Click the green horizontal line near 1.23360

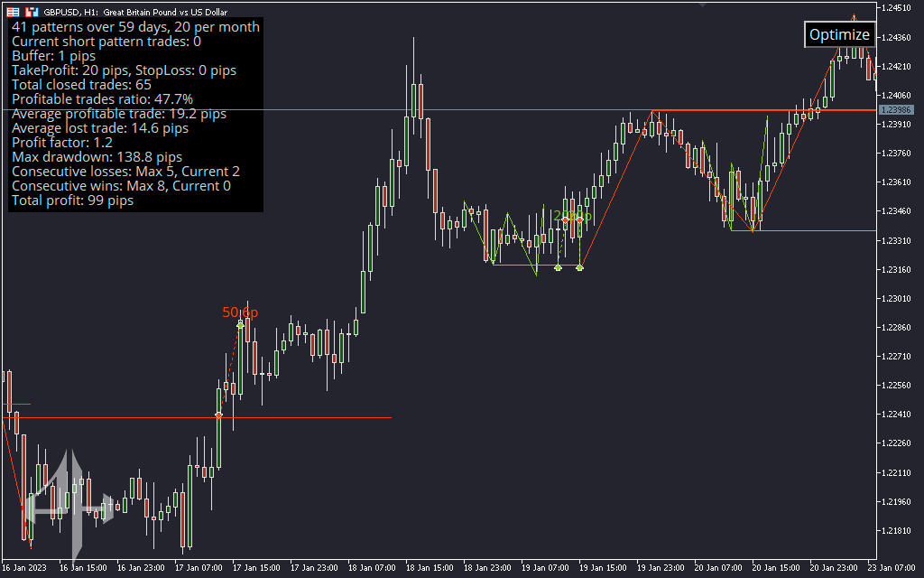pos(803,230)
